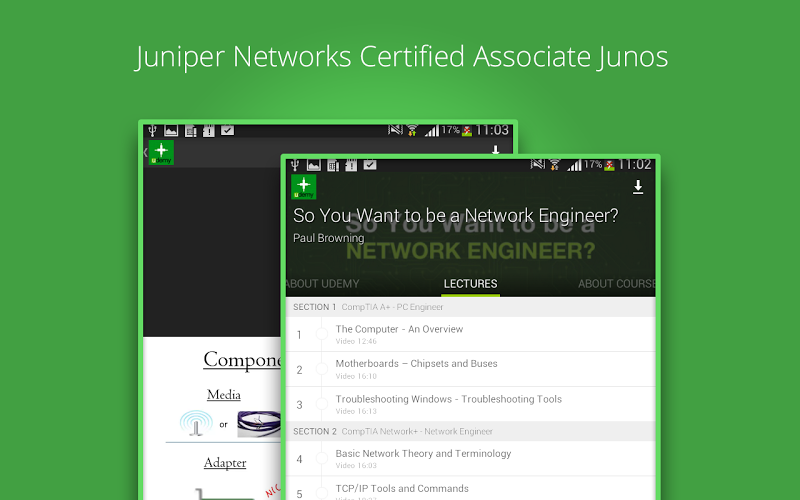Viewport: 800px width, 500px height.
Task: Switch to the ABOUT COURSE tab
Action: click(616, 284)
